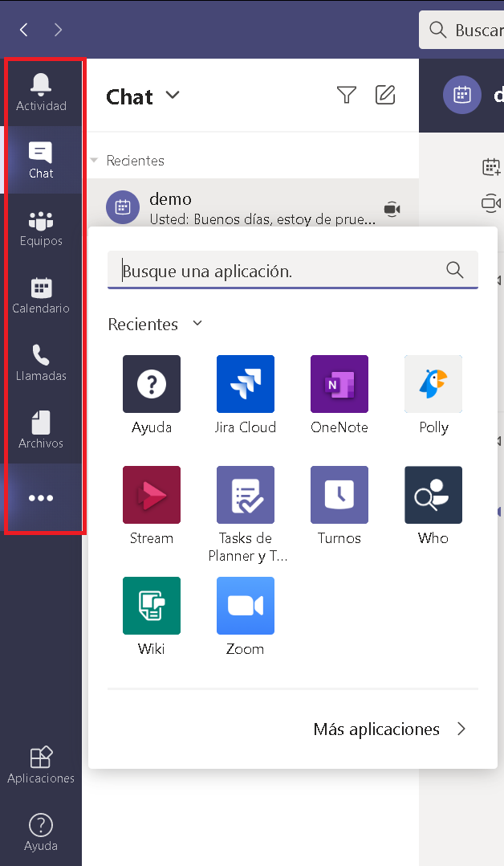The width and height of the screenshot is (504, 866).
Task: Start a new chat with compose icon
Action: pos(385,95)
